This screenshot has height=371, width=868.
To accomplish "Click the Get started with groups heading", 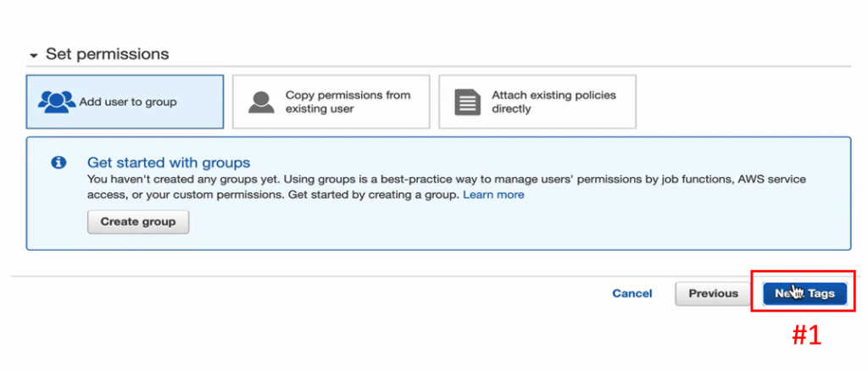I will click(x=169, y=162).
